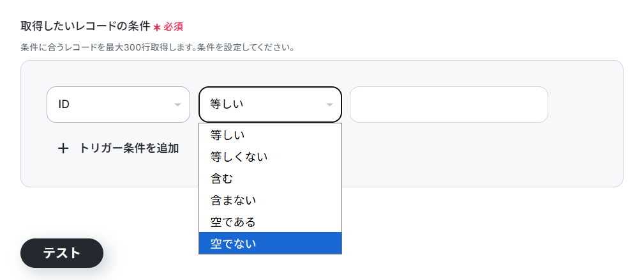Run the テスト button
This screenshot has width=644, height=280.
(62, 253)
